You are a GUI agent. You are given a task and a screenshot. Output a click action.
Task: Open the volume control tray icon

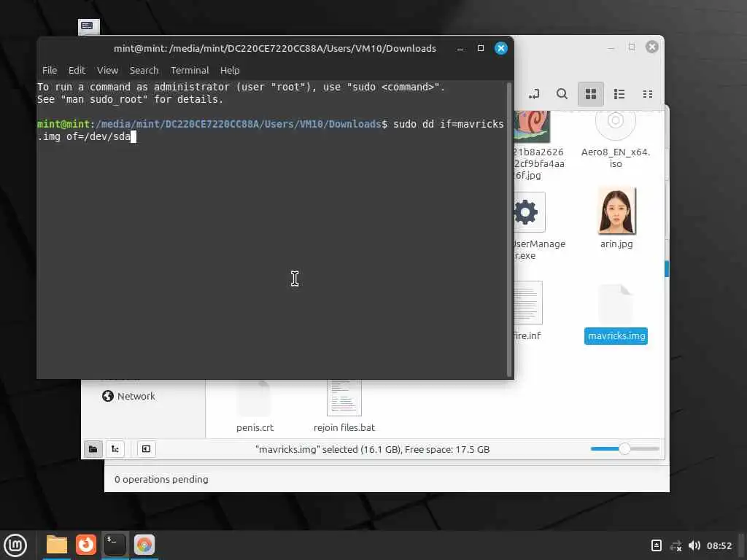click(x=694, y=545)
